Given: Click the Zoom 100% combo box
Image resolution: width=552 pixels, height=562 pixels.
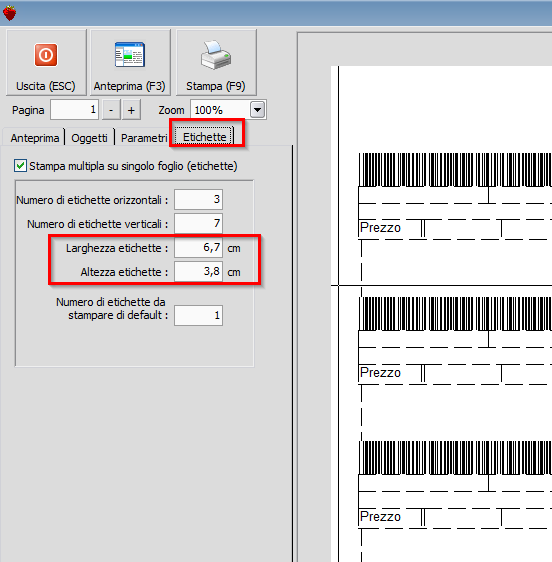Looking at the screenshot, I should point(228,110).
